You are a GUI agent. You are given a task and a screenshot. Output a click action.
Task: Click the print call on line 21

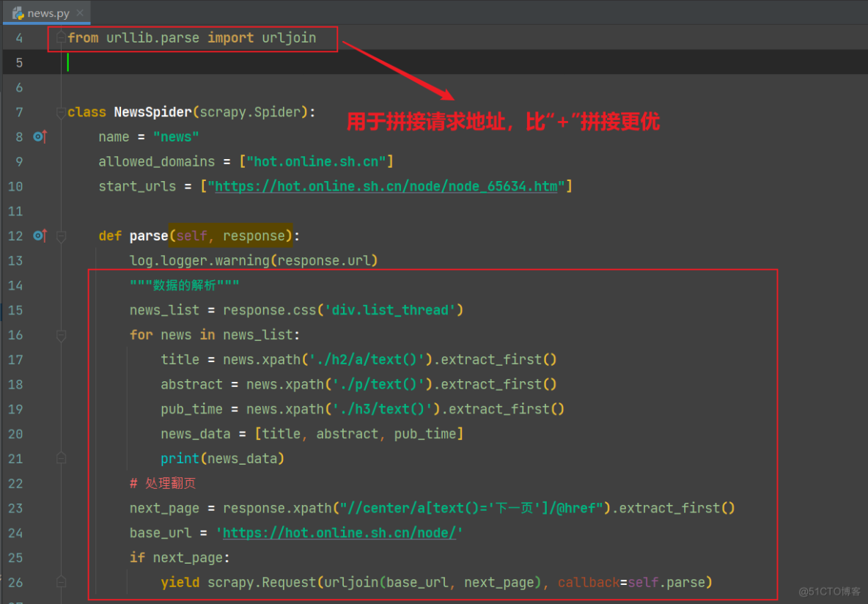pos(180,458)
